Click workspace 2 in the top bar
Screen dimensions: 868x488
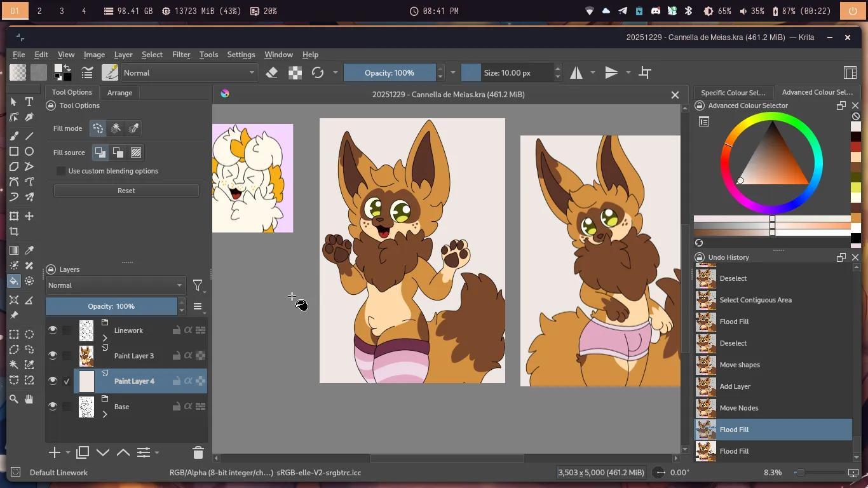(40, 11)
